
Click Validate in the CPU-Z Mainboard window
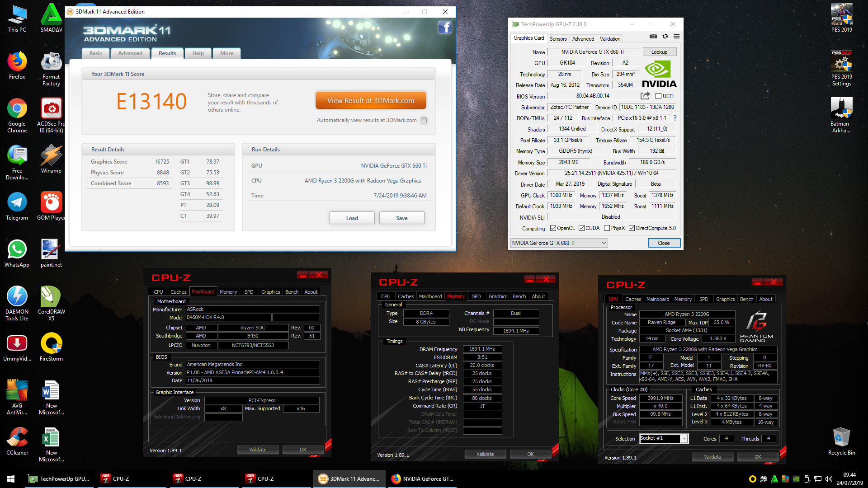point(258,450)
